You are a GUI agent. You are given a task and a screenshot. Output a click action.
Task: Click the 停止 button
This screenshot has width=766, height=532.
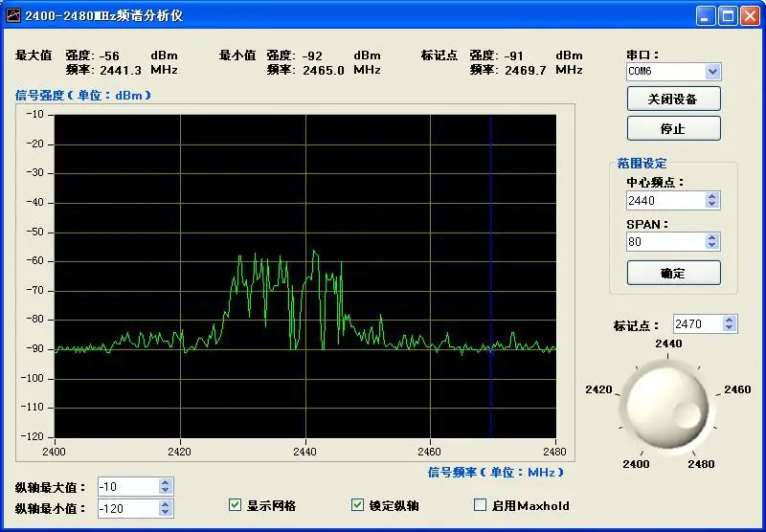click(673, 128)
